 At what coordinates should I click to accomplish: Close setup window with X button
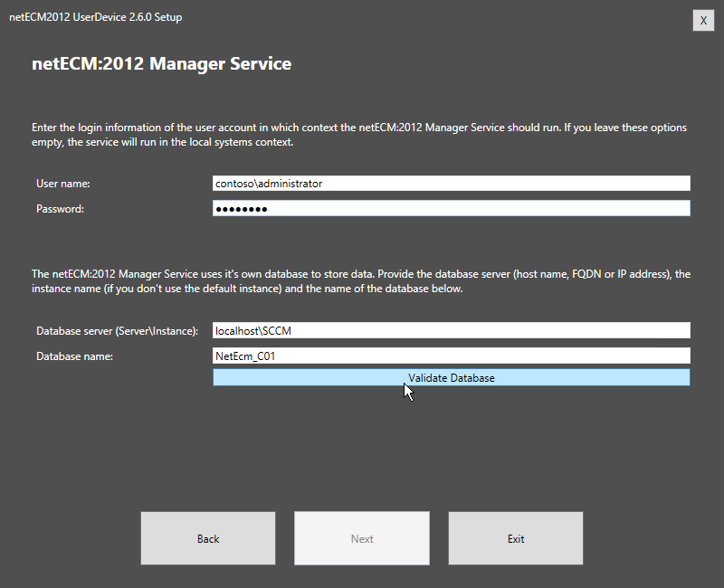pos(703,20)
